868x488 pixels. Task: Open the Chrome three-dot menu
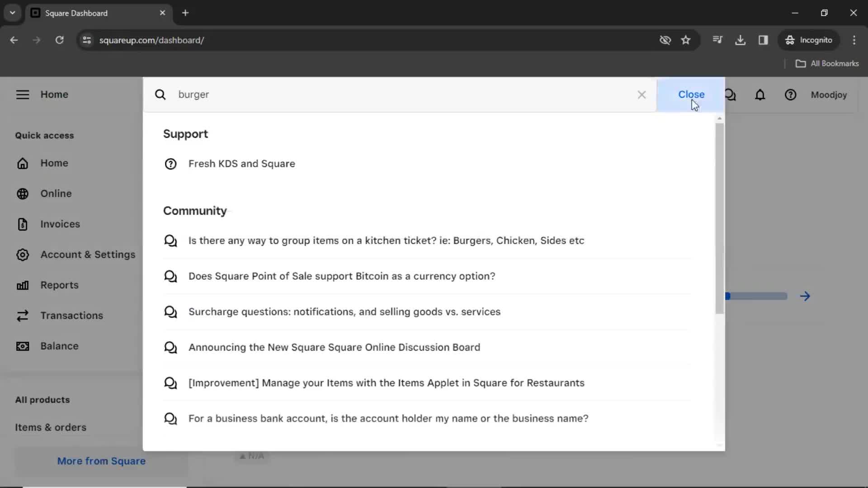pos(854,40)
